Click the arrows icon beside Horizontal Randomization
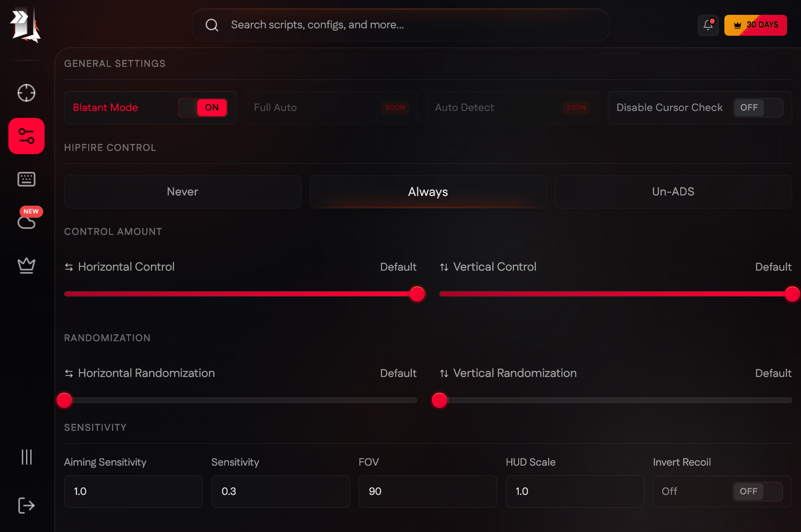 click(x=69, y=373)
